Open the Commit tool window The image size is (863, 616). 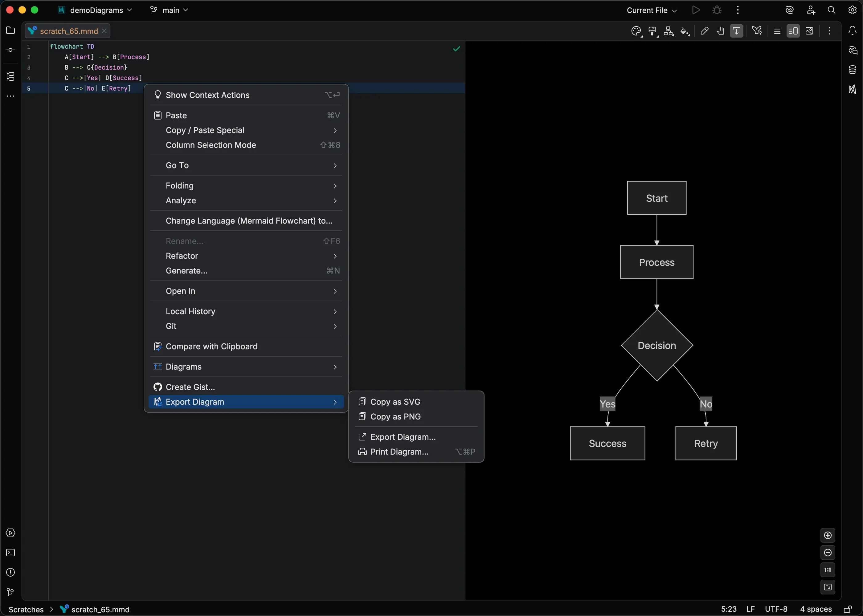coord(10,50)
